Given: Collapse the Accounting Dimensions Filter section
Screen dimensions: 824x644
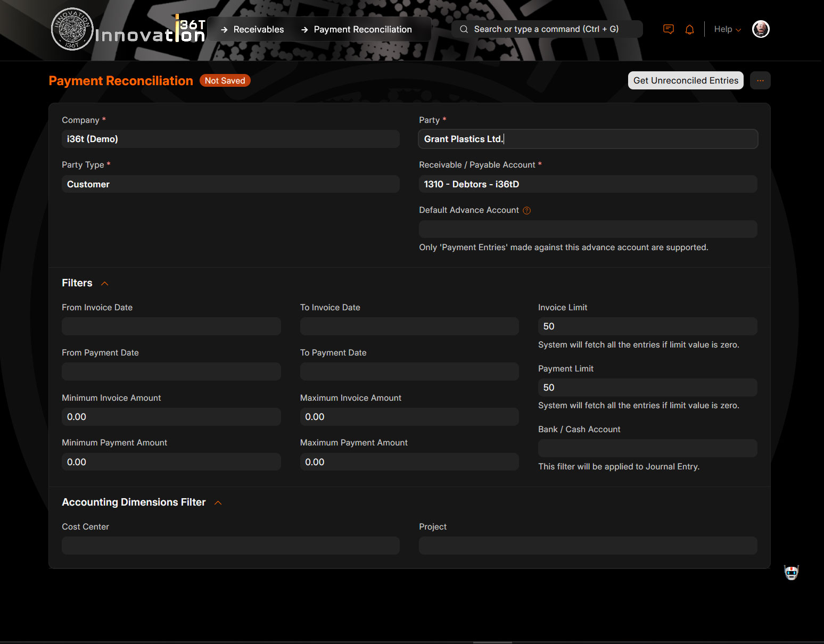Looking at the screenshot, I should [x=218, y=502].
